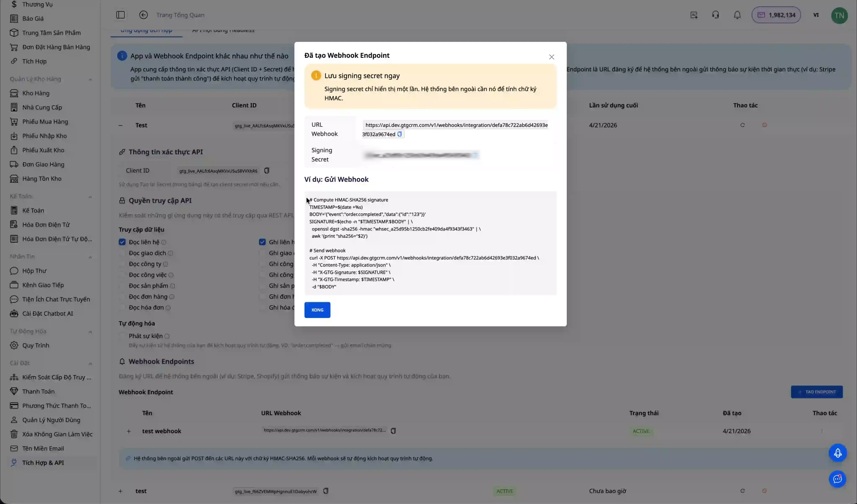Open headset support icon in header
This screenshot has height=504, width=857.
pyautogui.click(x=715, y=15)
